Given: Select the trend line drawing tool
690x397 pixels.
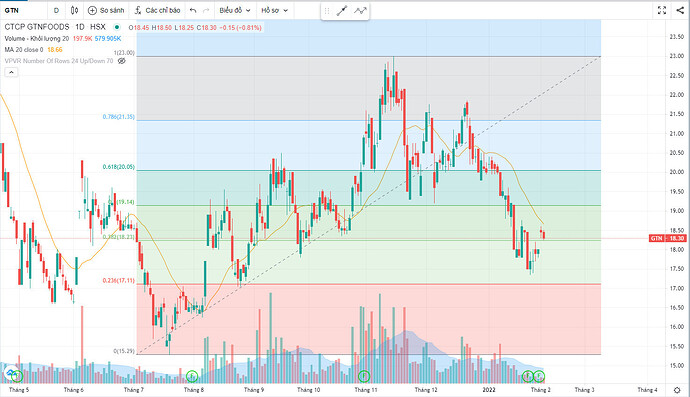Looking at the screenshot, I should click(342, 11).
